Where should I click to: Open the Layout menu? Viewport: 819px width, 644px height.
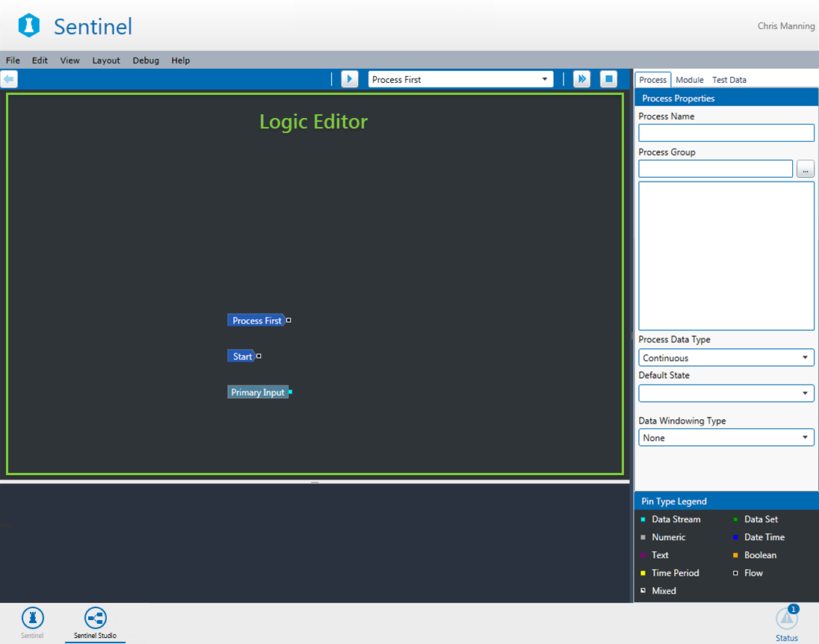point(106,61)
